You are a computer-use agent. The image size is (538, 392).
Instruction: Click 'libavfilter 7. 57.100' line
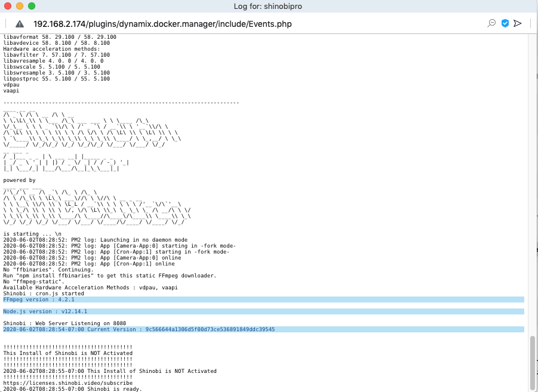click(x=57, y=55)
